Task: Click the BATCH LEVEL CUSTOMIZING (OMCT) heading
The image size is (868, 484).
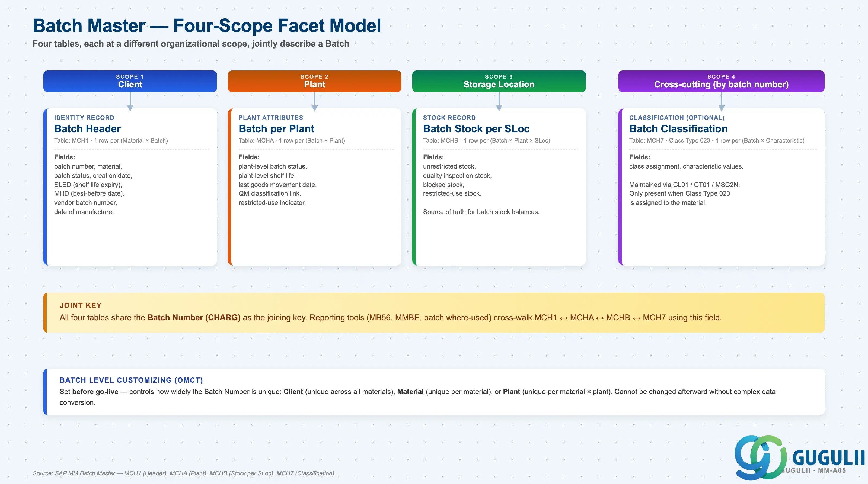Action: 131,380
